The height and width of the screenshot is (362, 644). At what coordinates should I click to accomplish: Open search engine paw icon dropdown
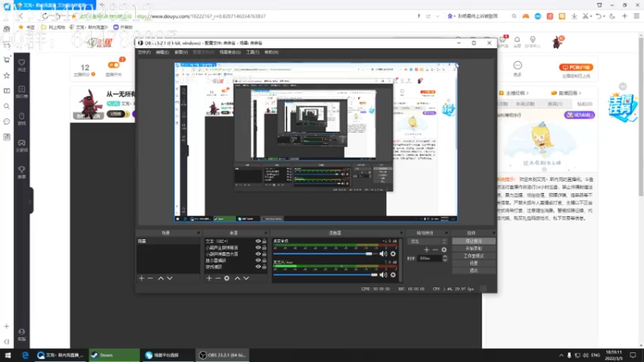point(451,16)
